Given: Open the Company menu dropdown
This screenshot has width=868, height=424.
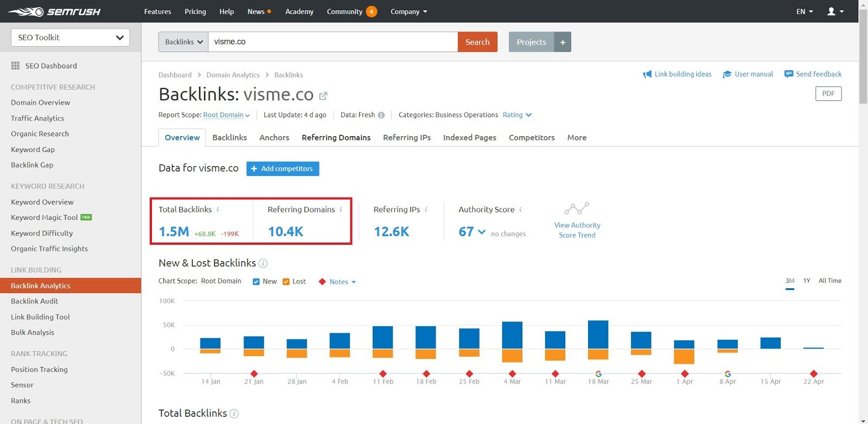Looking at the screenshot, I should point(409,11).
